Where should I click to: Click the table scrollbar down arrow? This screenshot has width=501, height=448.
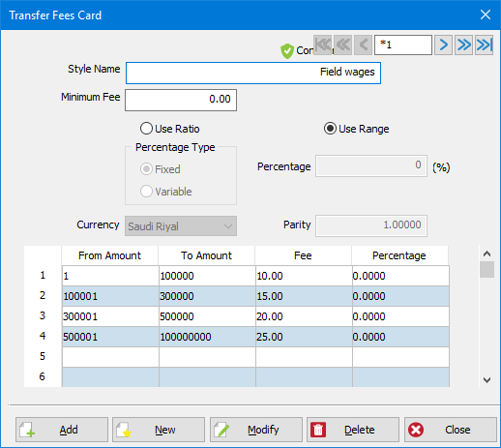[x=486, y=379]
